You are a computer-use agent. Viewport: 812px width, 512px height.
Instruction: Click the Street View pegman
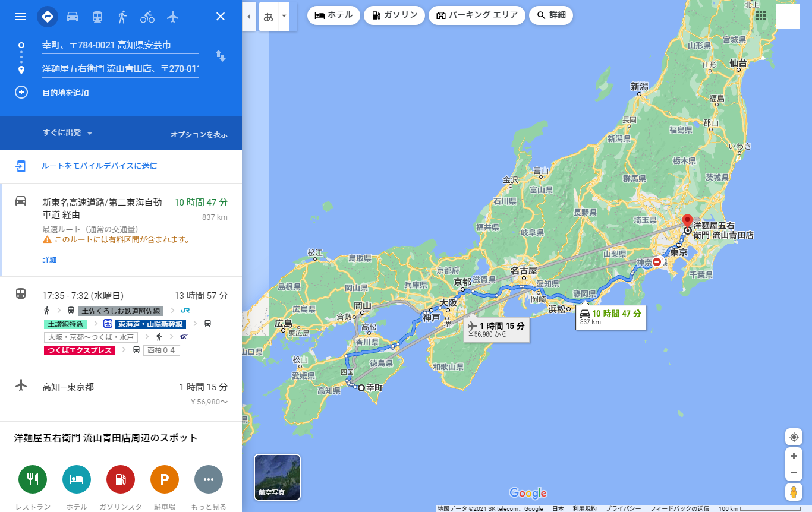pos(794,492)
